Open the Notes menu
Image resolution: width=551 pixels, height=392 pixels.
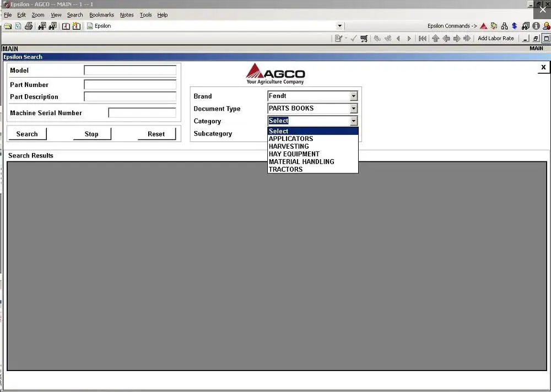[x=127, y=15]
